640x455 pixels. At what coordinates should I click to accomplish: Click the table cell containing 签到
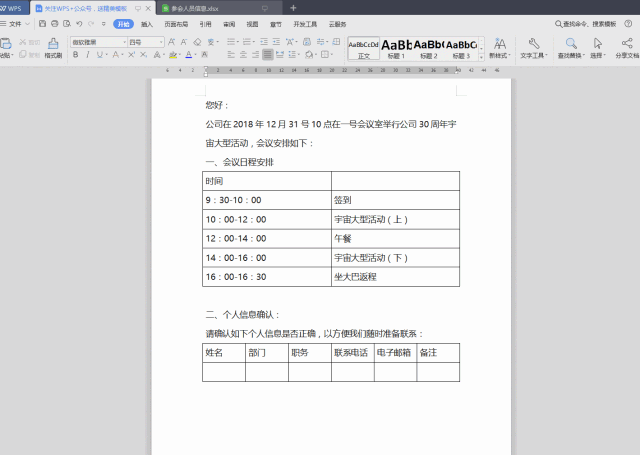tap(396, 200)
